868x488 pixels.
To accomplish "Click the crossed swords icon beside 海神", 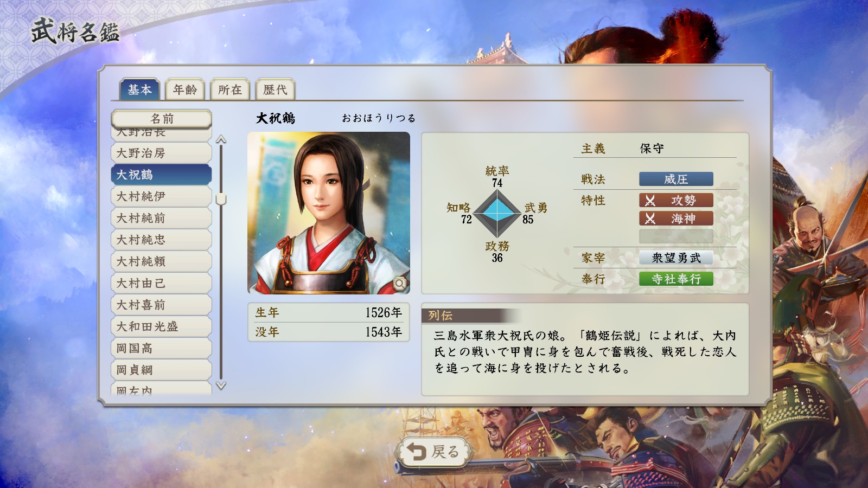I will [x=650, y=219].
